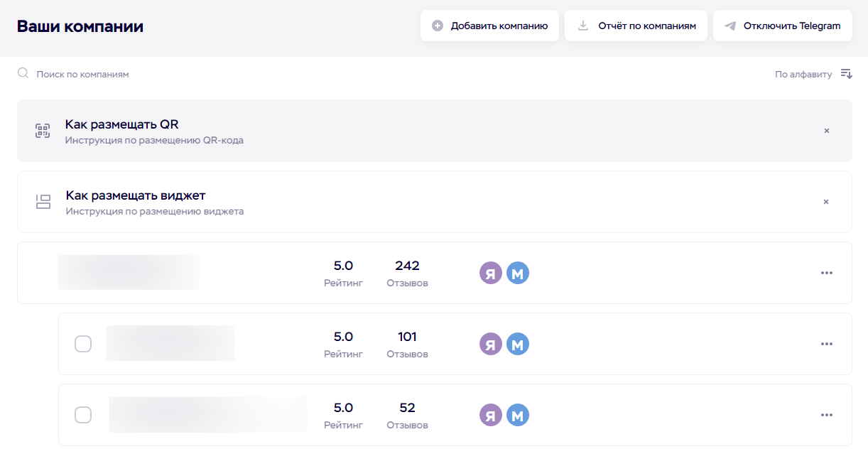Click the Yandex badge for the 242-review company
The height and width of the screenshot is (449, 868).
(491, 273)
